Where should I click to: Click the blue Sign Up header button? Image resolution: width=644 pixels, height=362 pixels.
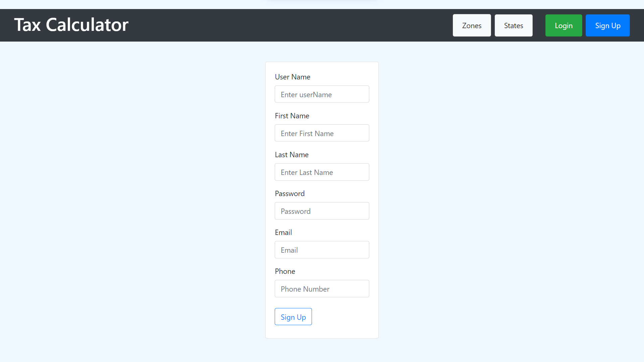tap(607, 25)
